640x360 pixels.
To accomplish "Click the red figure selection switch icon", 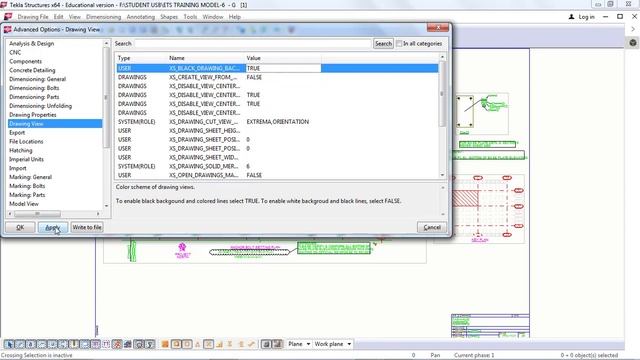I will click(x=117, y=344).
